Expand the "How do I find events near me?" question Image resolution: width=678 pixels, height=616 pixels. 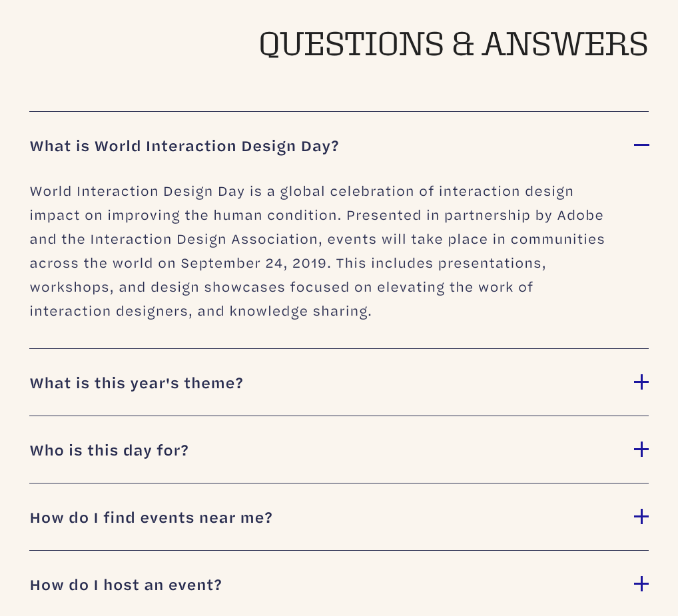tap(151, 518)
